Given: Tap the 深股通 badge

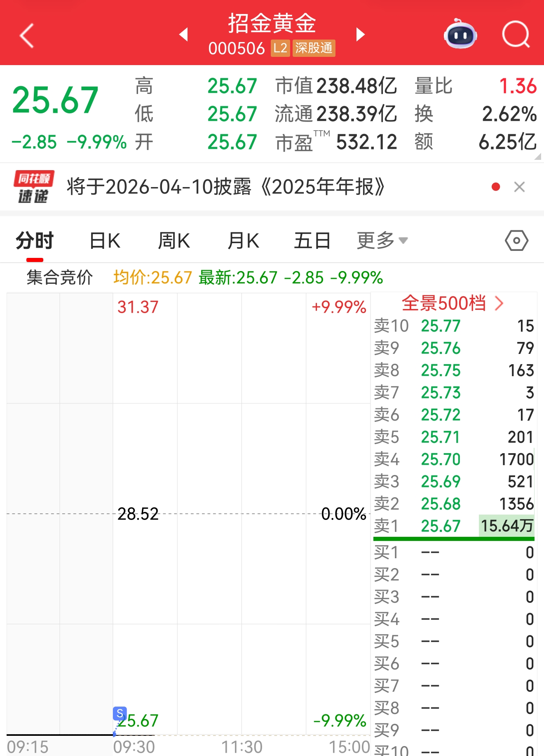Looking at the screenshot, I should [x=314, y=48].
